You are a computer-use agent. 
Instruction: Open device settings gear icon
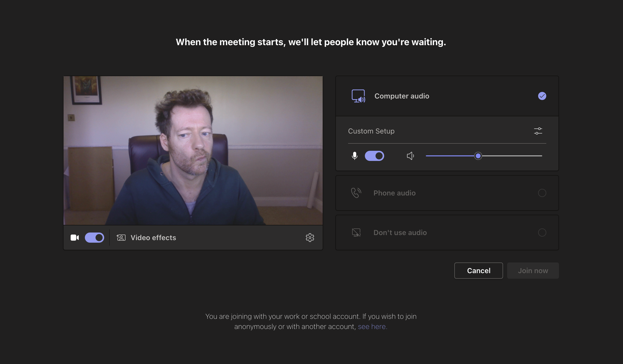tap(310, 238)
